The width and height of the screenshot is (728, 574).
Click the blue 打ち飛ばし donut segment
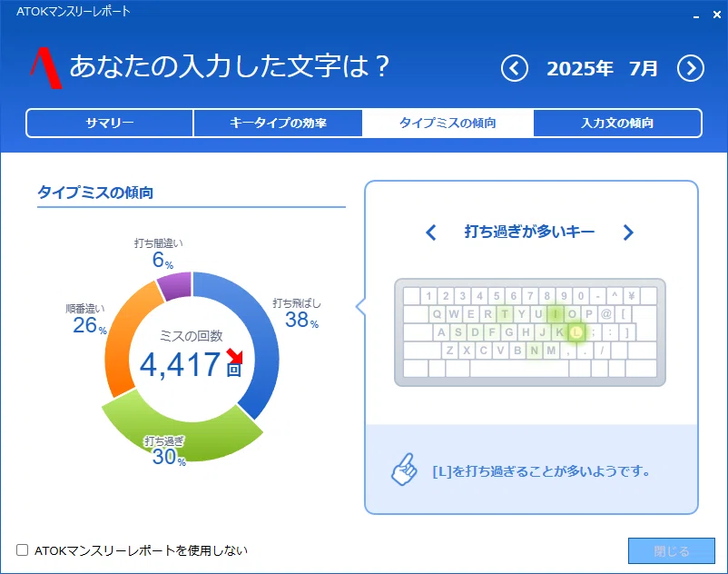coord(265,343)
